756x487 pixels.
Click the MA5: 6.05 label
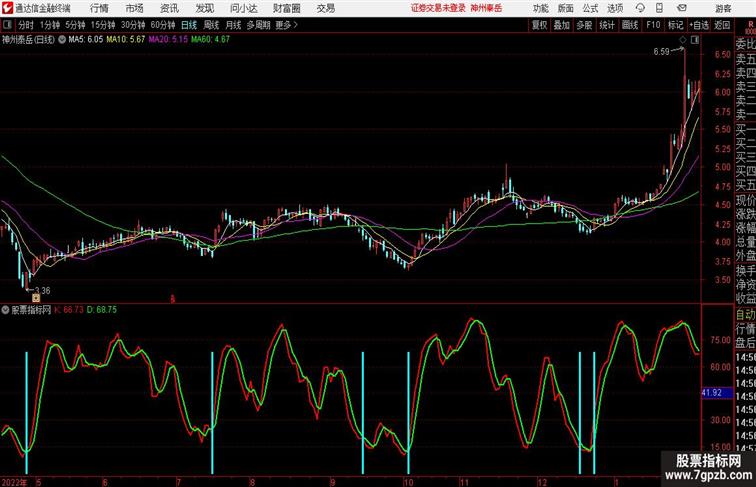point(85,40)
